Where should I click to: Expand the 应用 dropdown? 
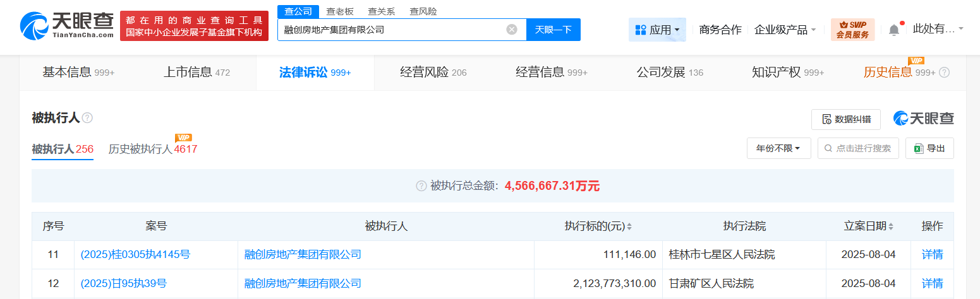[677, 30]
